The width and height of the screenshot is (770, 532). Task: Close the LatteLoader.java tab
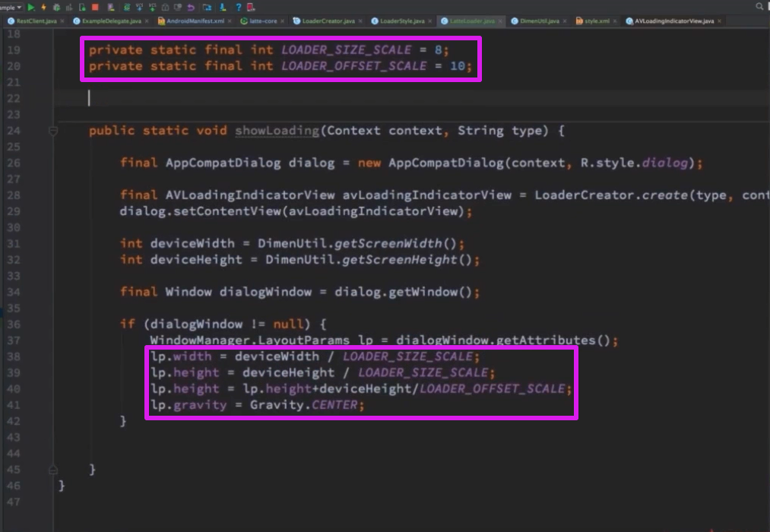pyautogui.click(x=500, y=21)
